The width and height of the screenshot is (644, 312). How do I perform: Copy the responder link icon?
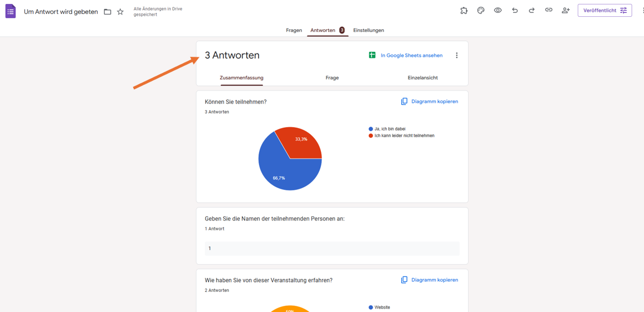pos(548,10)
